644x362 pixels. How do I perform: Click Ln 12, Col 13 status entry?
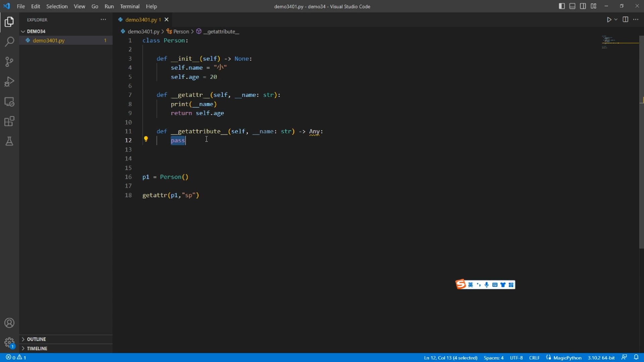pyautogui.click(x=450, y=358)
